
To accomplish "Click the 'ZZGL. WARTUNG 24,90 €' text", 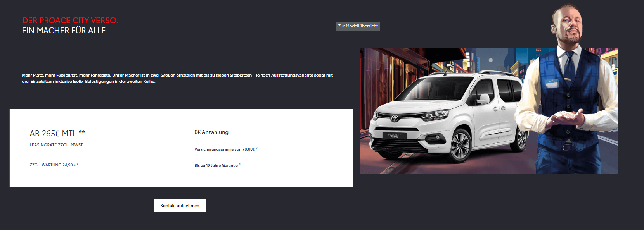I will (x=53, y=165).
